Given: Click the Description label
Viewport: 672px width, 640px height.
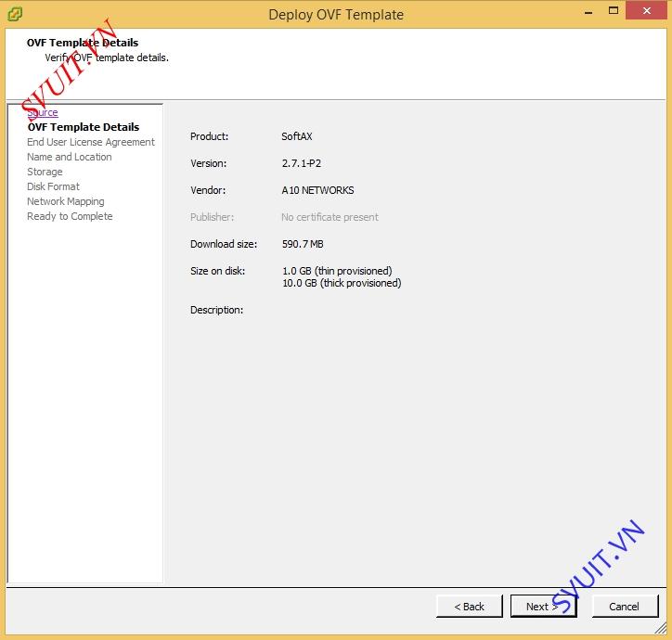Looking at the screenshot, I should 217,310.
